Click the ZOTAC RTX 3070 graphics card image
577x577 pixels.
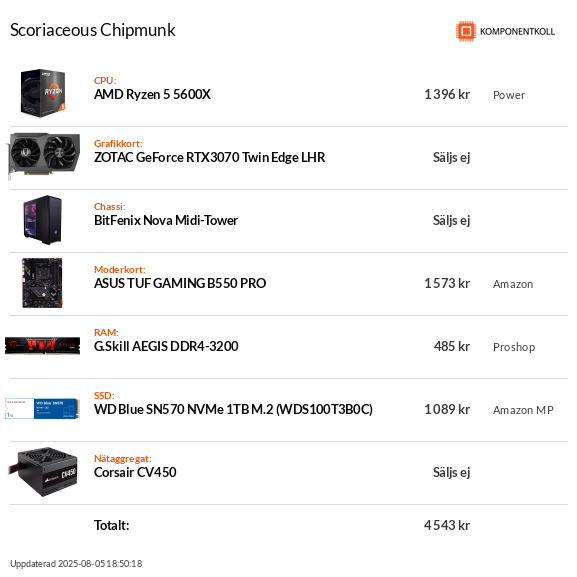(43, 156)
